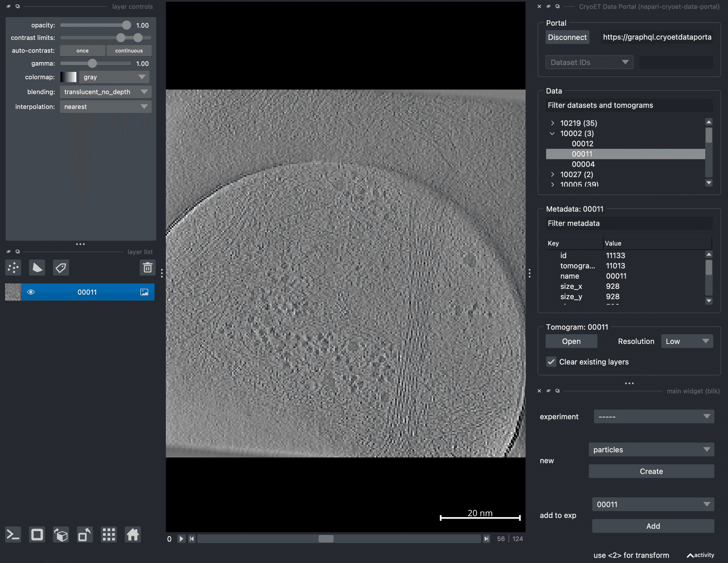Open the selected tomogram
The image size is (728, 563).
point(571,341)
